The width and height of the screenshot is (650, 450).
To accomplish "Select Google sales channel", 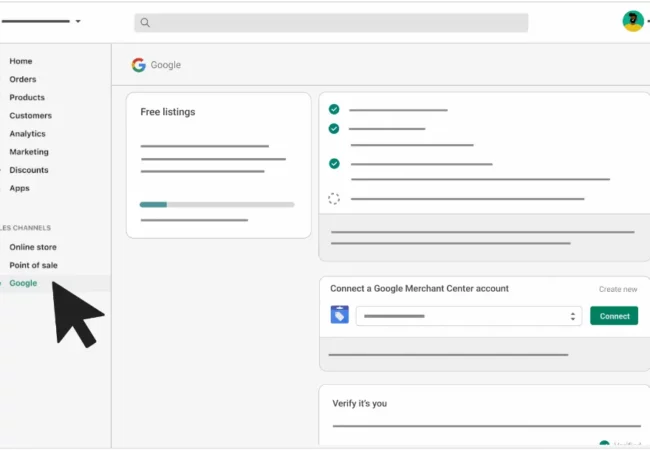I will [23, 283].
